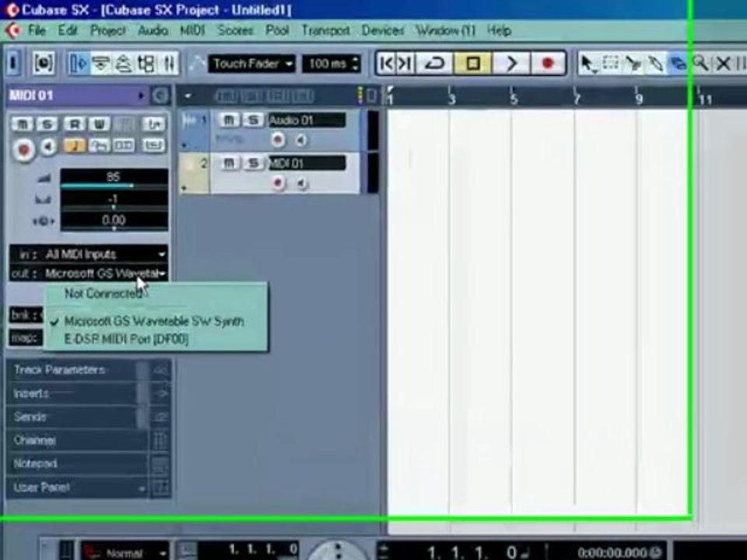Select the Object Selection arrow tool
The width and height of the screenshot is (747, 560).
pos(588,63)
